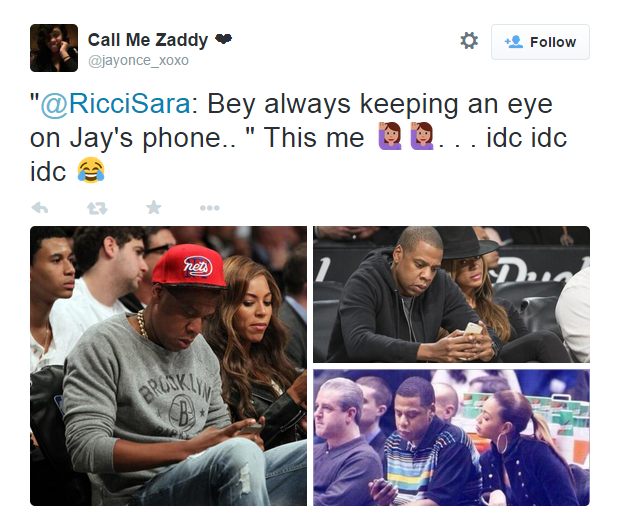Open the three-dots more options icon
The width and height of the screenshot is (617, 515).
pos(210,208)
